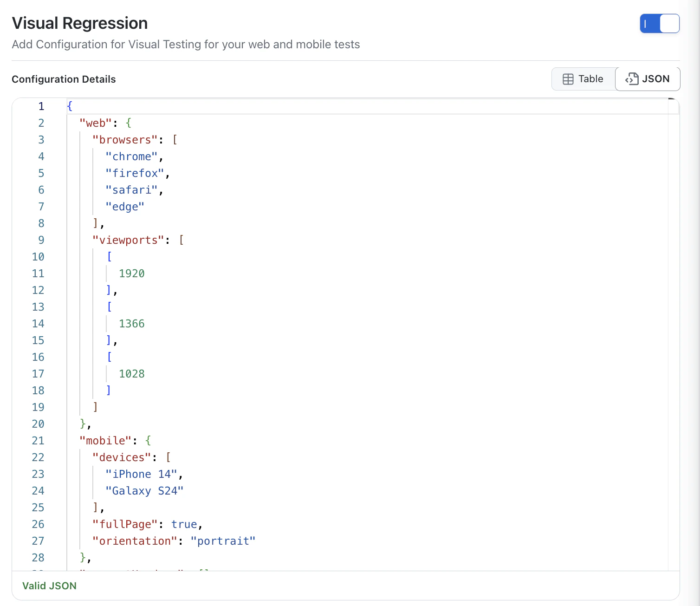Select the "firefox" string value
700x606 pixels.
135,173
